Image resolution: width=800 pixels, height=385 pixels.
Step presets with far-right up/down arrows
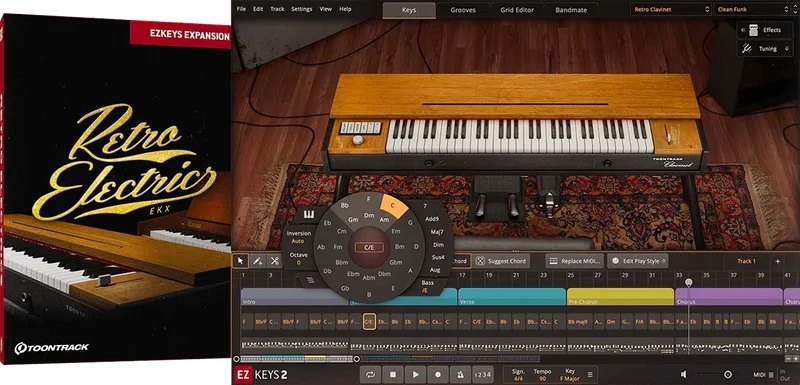coord(796,9)
